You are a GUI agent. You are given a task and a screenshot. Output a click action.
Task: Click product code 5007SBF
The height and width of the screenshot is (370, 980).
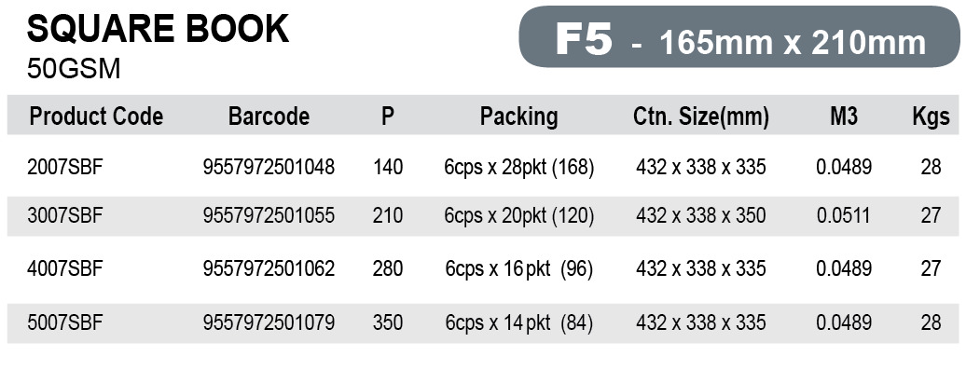click(65, 322)
